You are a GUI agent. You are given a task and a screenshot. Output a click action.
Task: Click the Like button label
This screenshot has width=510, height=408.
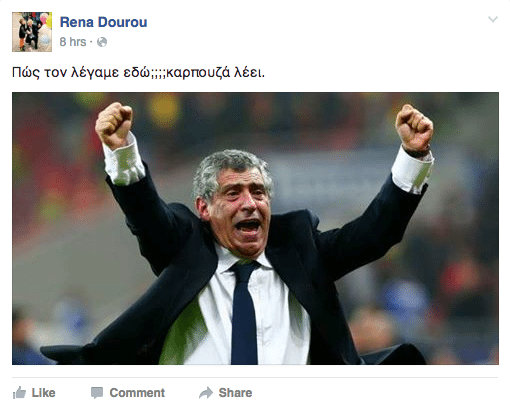click(x=43, y=393)
